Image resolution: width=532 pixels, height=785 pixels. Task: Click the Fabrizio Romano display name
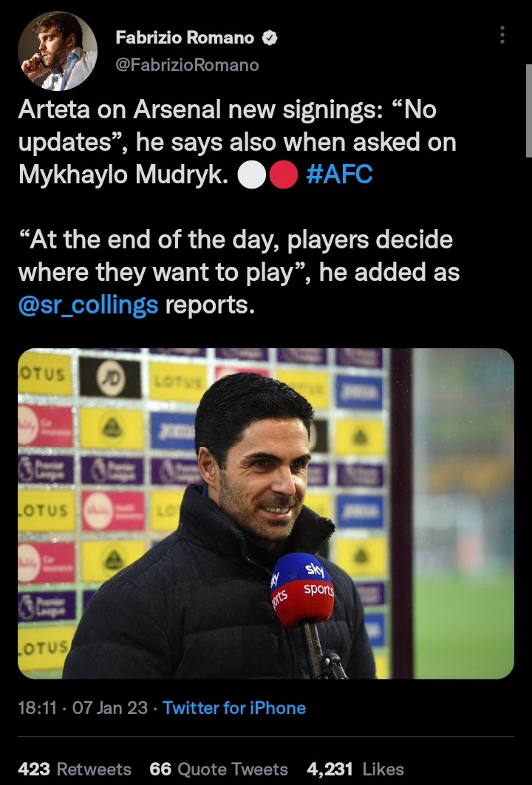185,38
